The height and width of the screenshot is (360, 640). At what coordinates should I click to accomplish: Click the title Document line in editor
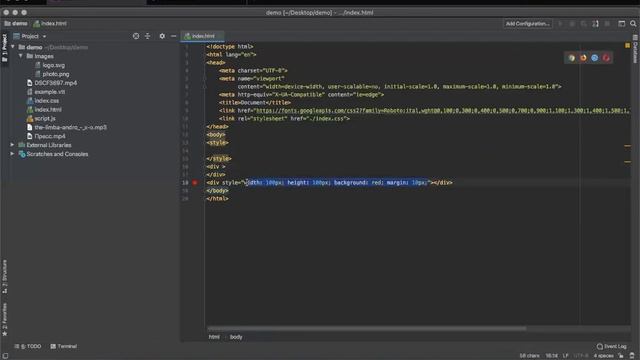pos(255,102)
